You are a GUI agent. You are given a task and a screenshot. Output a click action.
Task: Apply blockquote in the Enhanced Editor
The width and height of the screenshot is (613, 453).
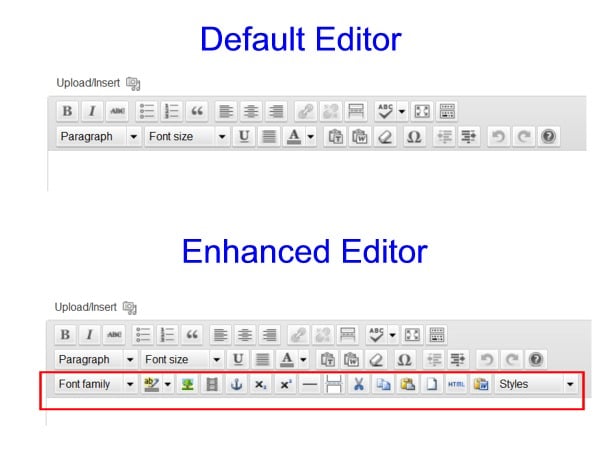coord(192,335)
